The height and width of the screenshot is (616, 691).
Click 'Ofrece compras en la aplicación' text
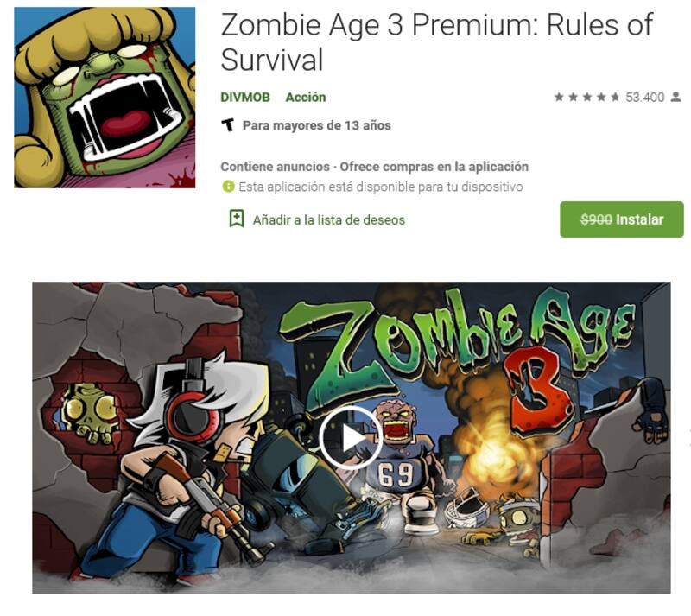point(434,167)
